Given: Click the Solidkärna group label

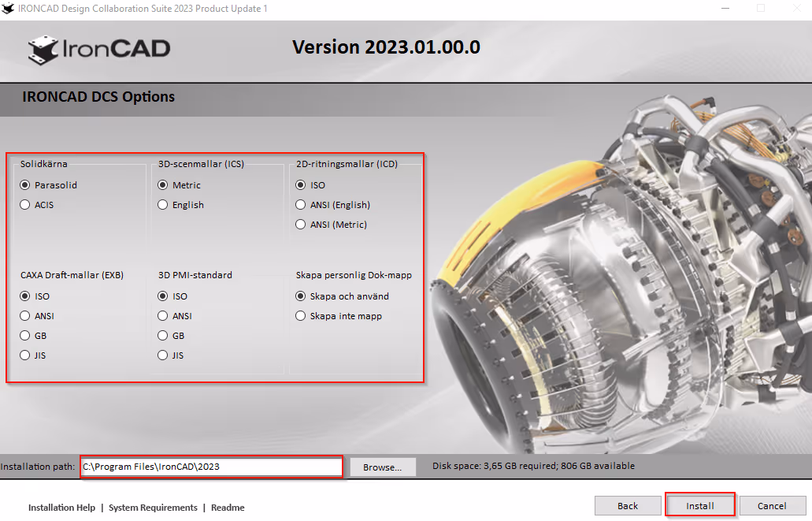Looking at the screenshot, I should (x=44, y=164).
